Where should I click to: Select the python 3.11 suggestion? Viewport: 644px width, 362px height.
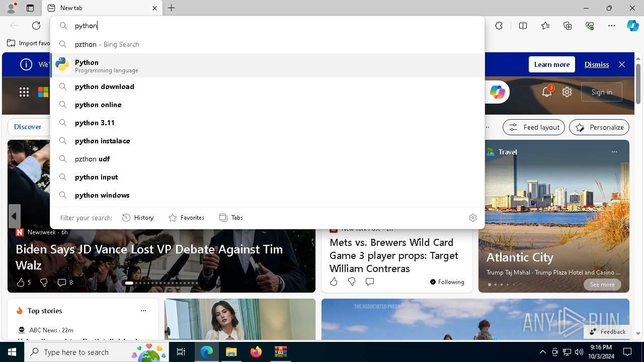pos(267,123)
